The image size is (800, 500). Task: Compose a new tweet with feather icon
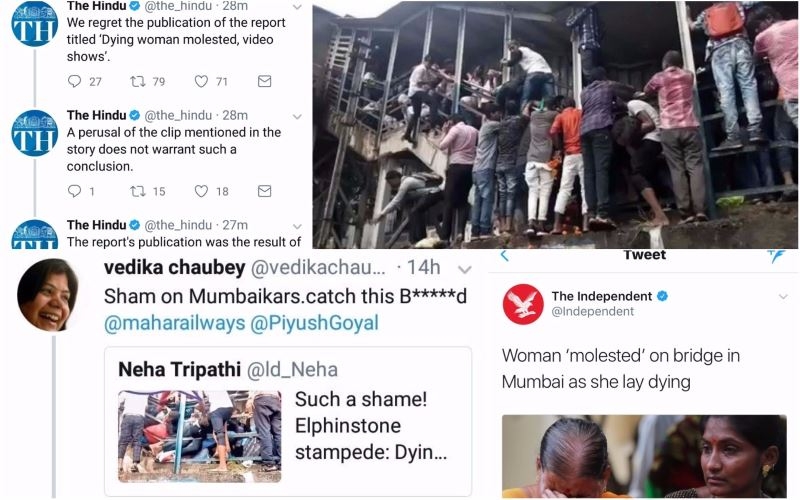click(x=776, y=256)
